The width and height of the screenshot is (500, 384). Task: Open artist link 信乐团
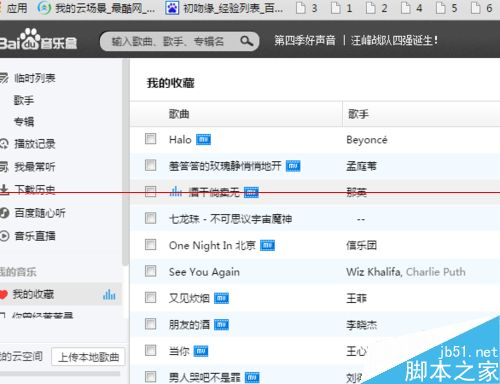[x=361, y=245]
